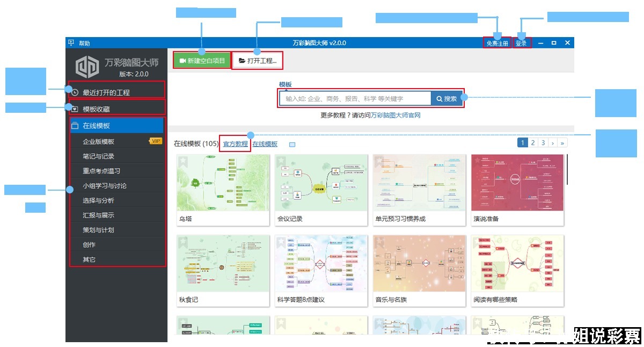This screenshot has height=347, width=644.
Task: Click the app icon left of 帮助
Action: pyautogui.click(x=71, y=42)
